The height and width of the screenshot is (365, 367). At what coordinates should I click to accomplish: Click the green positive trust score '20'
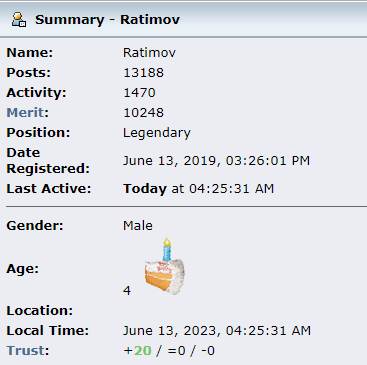tap(143, 351)
